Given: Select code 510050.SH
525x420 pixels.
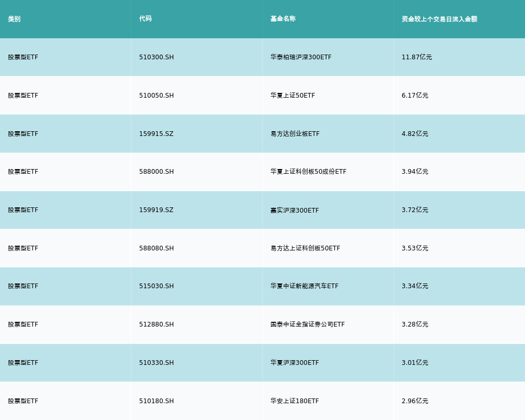Looking at the screenshot, I should 156,96.
